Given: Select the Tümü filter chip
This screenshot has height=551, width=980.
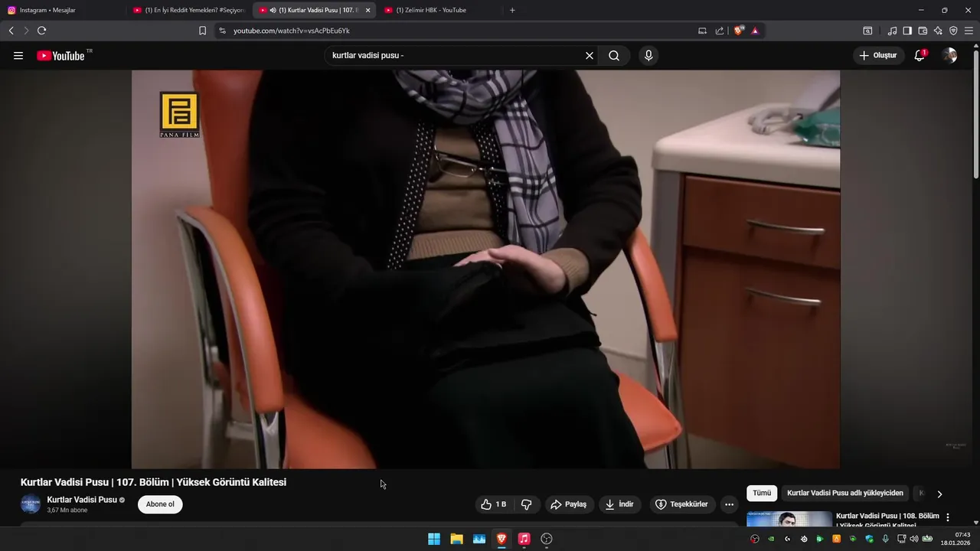Looking at the screenshot, I should [x=762, y=494].
